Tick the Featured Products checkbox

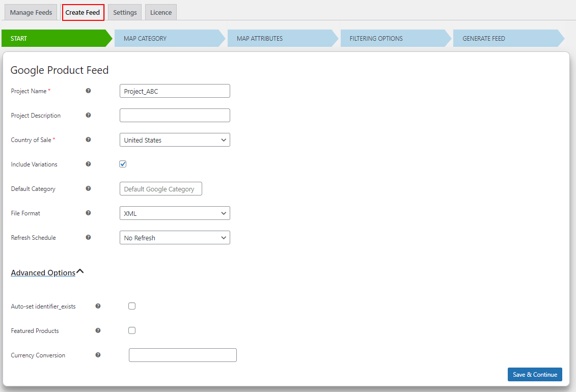pyautogui.click(x=132, y=330)
